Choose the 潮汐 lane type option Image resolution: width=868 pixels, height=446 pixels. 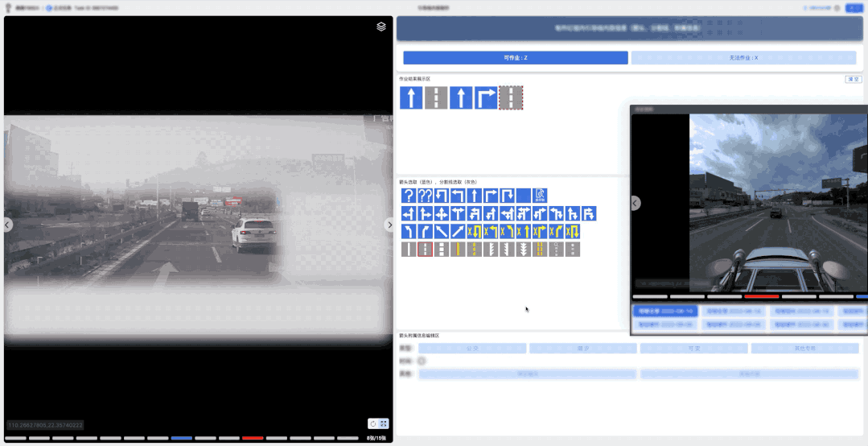583,349
